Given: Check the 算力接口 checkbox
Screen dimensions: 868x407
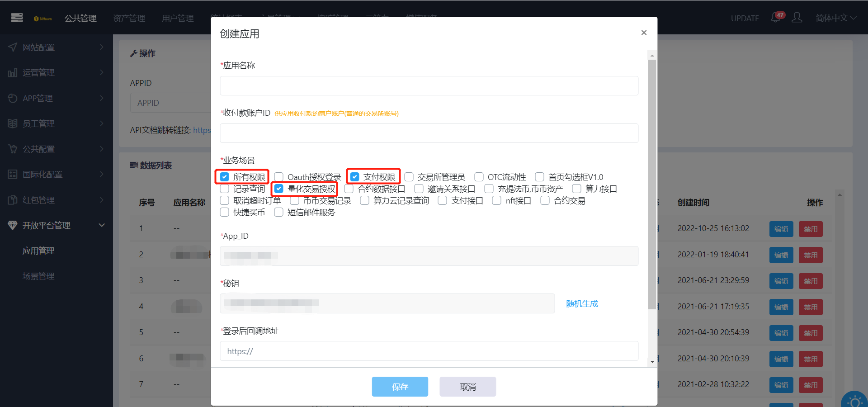Looking at the screenshot, I should pos(577,189).
